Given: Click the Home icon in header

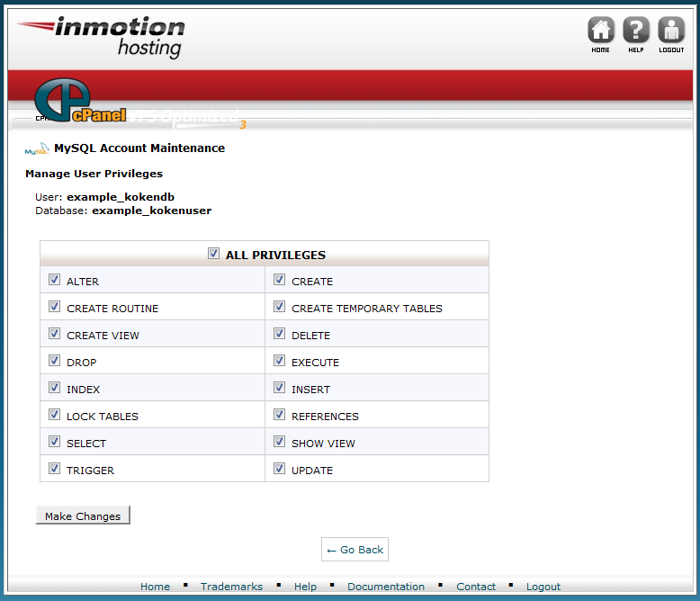Looking at the screenshot, I should (600, 31).
